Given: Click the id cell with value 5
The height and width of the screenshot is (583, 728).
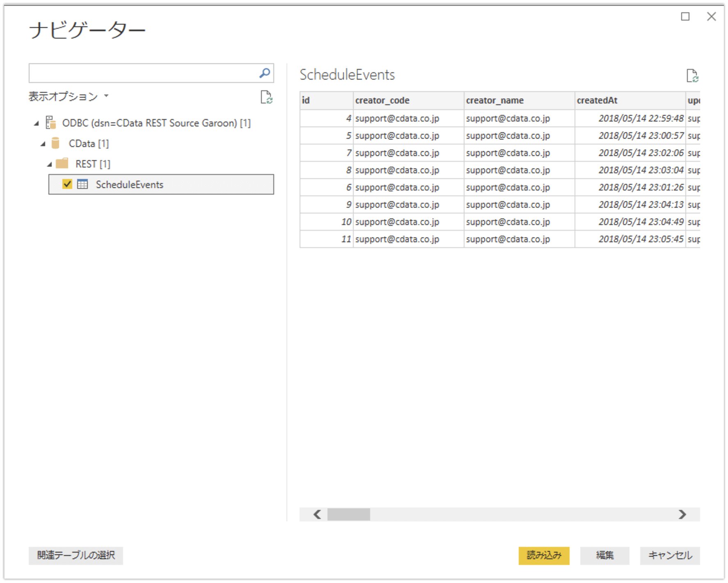Looking at the screenshot, I should 327,135.
